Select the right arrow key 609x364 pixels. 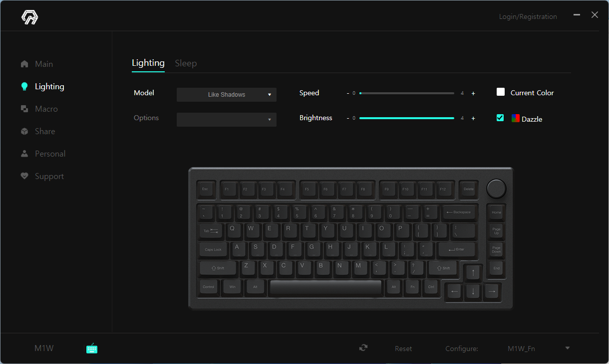click(x=492, y=291)
